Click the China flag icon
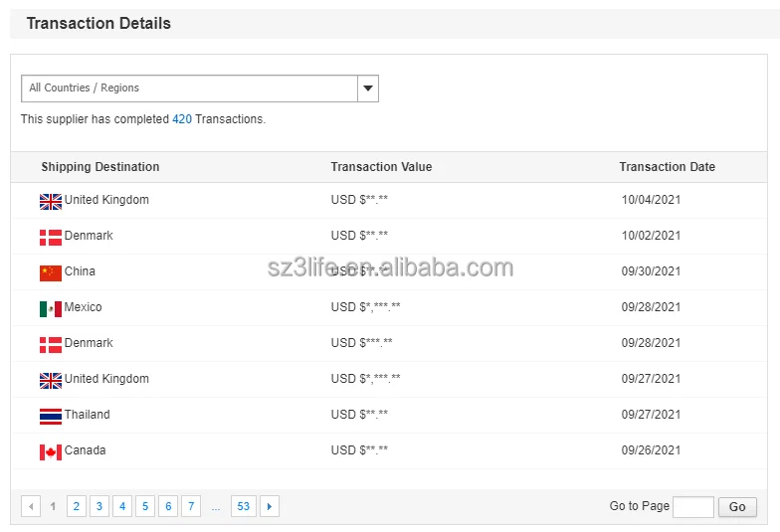 coord(51,272)
